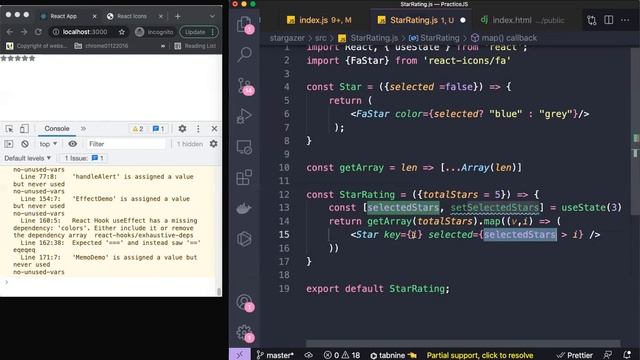The height and width of the screenshot is (360, 640).
Task: Open the editor More Actions menu
Action: (625, 20)
